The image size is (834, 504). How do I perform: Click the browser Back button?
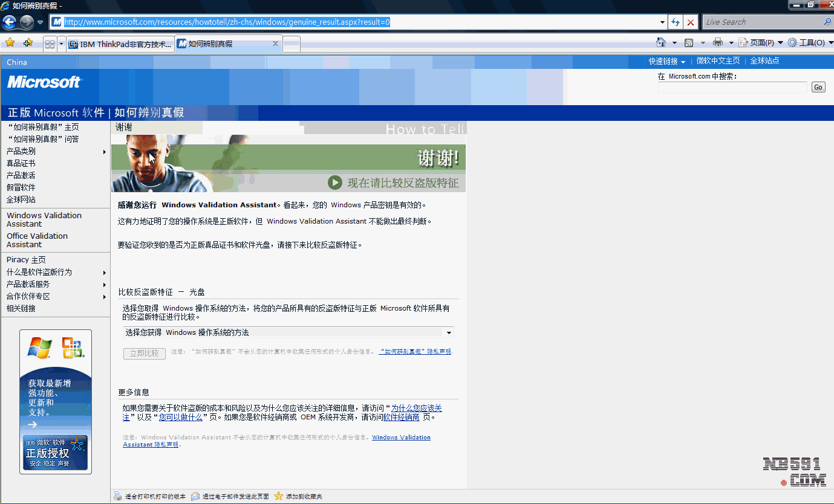[9, 22]
